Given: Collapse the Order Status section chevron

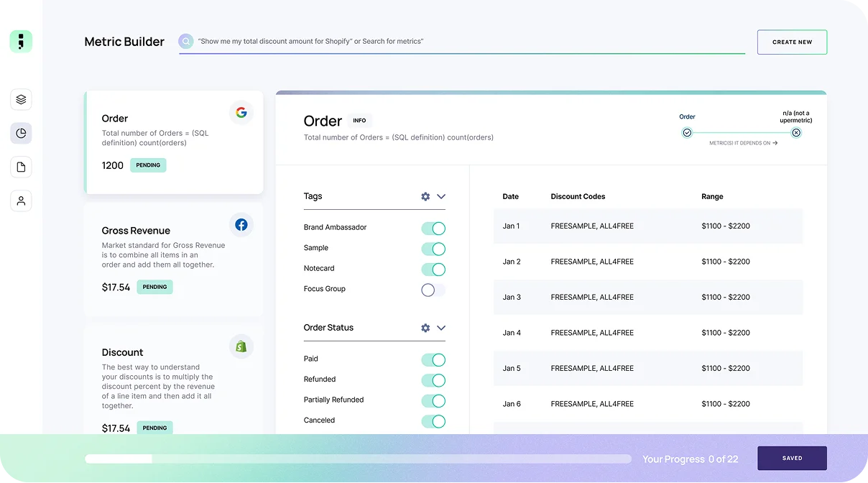Looking at the screenshot, I should [x=441, y=328].
